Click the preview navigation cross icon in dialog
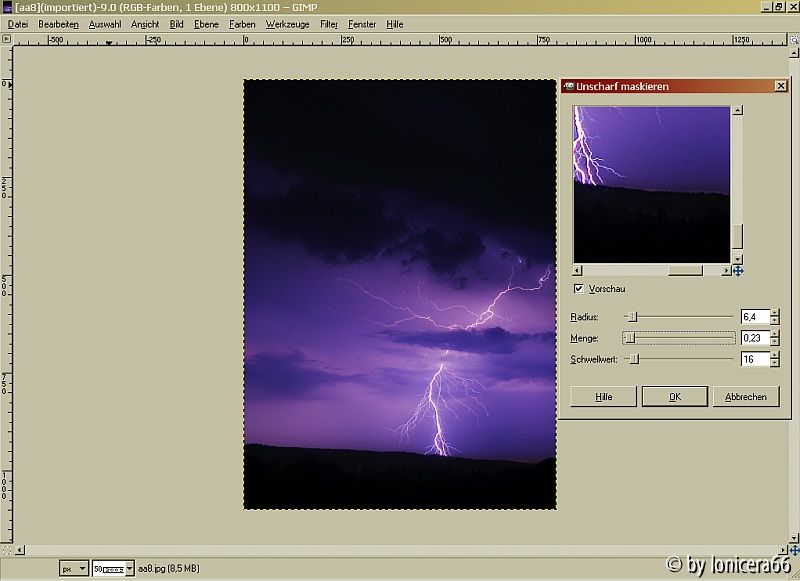 point(738,271)
